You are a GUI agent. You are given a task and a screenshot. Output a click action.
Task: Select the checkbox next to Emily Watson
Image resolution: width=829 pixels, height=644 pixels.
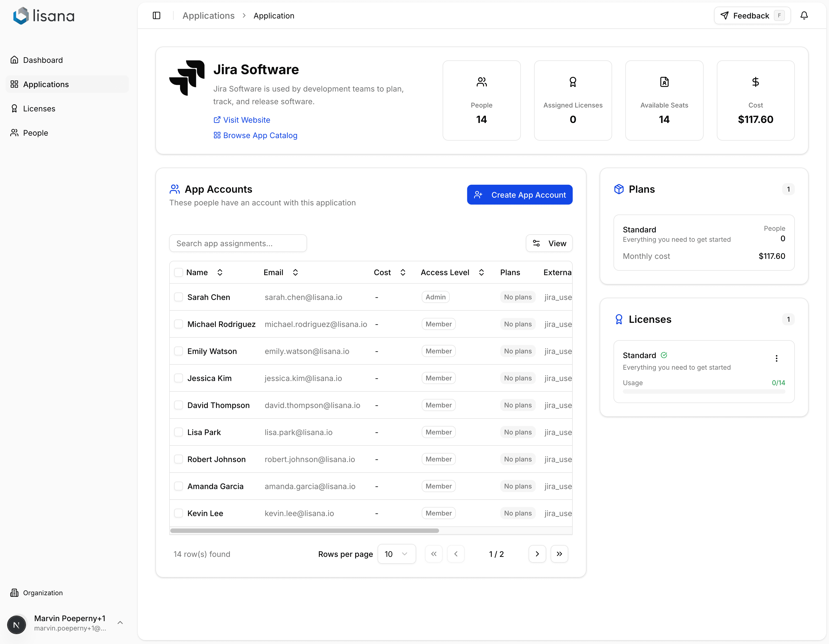tap(178, 351)
